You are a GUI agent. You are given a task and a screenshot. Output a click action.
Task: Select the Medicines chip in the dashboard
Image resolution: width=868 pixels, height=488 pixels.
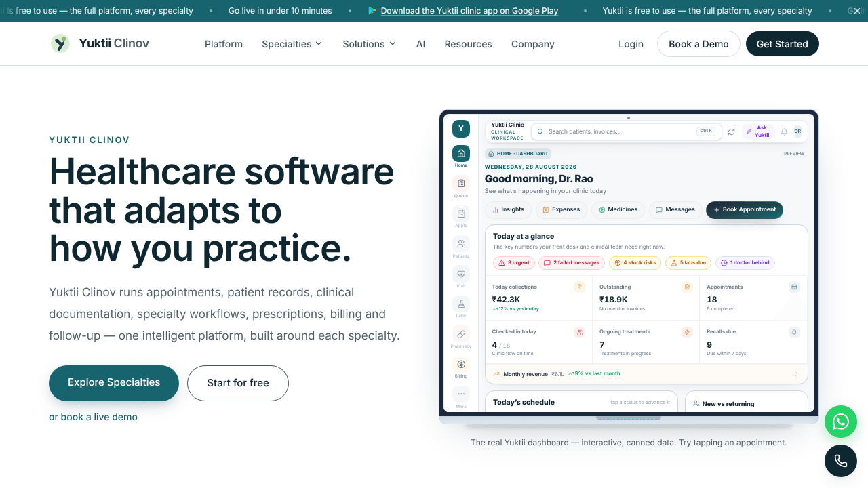pos(618,210)
